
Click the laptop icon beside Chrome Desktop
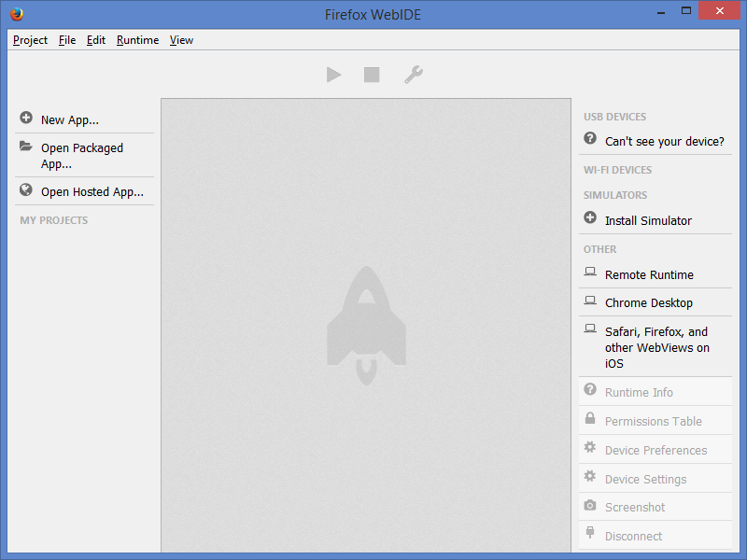[590, 300]
